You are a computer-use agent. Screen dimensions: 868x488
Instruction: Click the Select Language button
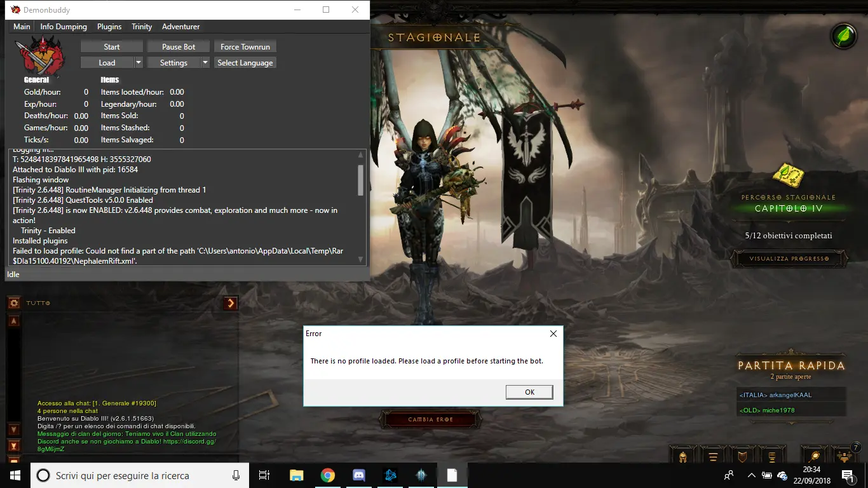(x=245, y=62)
